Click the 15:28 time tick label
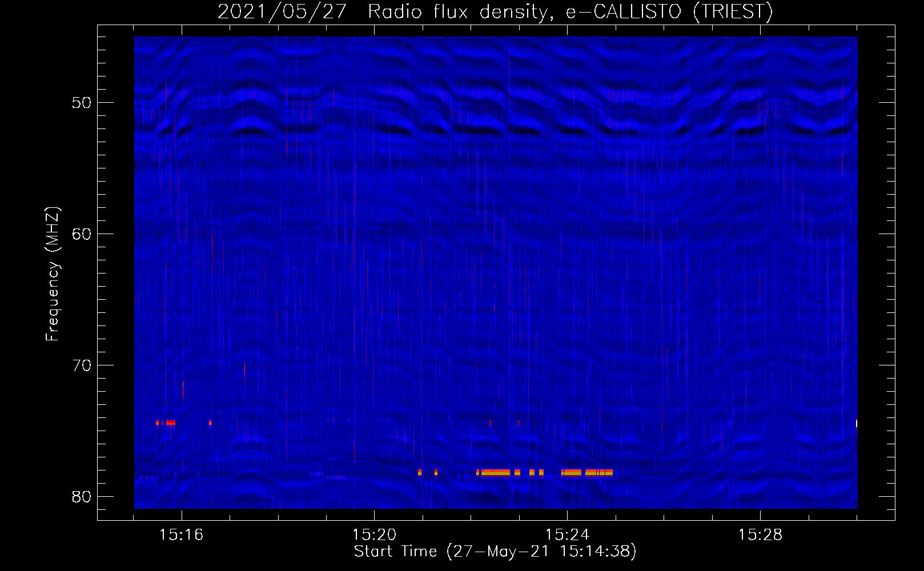 760,535
